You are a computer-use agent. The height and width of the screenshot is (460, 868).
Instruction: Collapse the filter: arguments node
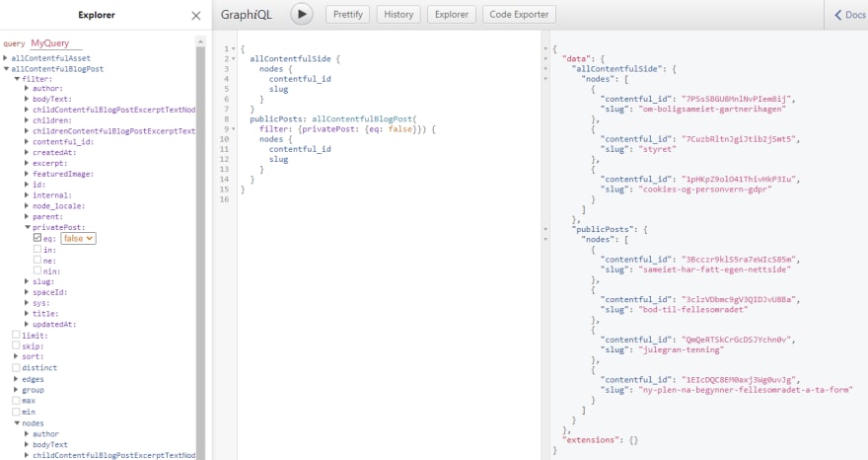pos(17,79)
